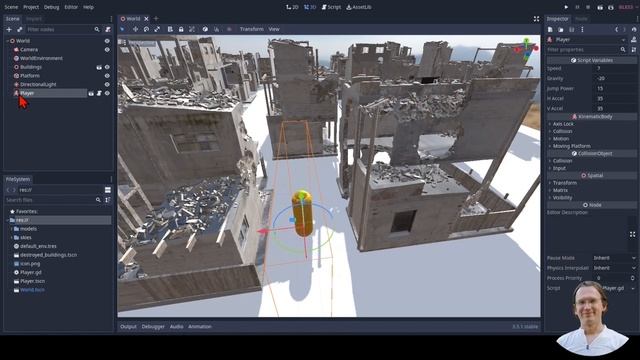
Task: Open the object history list in the Inspector
Action: click(633, 29)
